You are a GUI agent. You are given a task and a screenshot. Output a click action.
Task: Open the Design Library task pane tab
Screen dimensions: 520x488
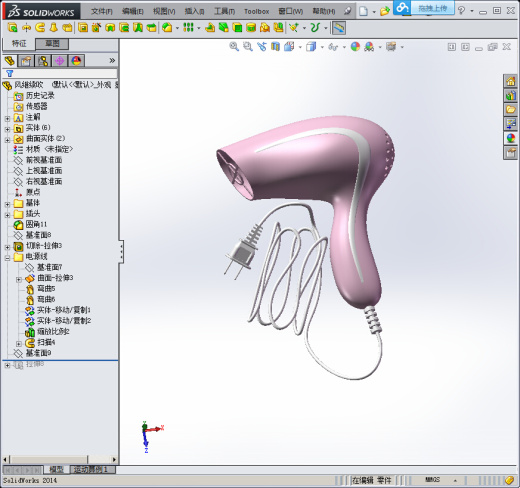(510, 96)
